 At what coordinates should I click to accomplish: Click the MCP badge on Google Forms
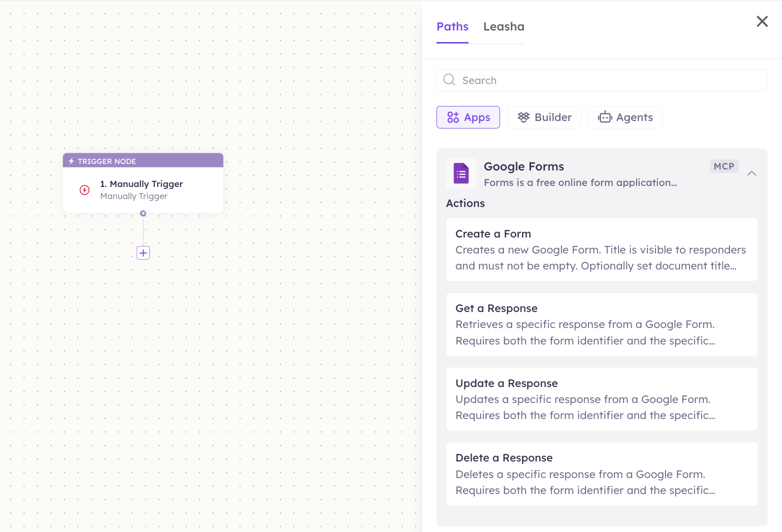(x=724, y=166)
